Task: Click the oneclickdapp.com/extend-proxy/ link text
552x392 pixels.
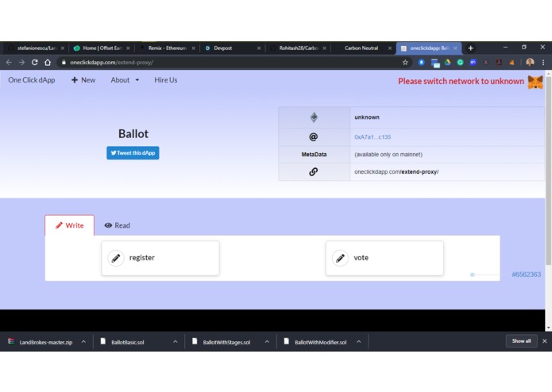Action: (x=396, y=172)
